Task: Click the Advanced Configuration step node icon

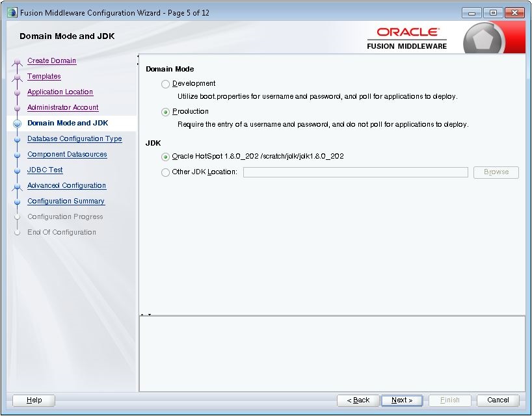Action: point(18,186)
